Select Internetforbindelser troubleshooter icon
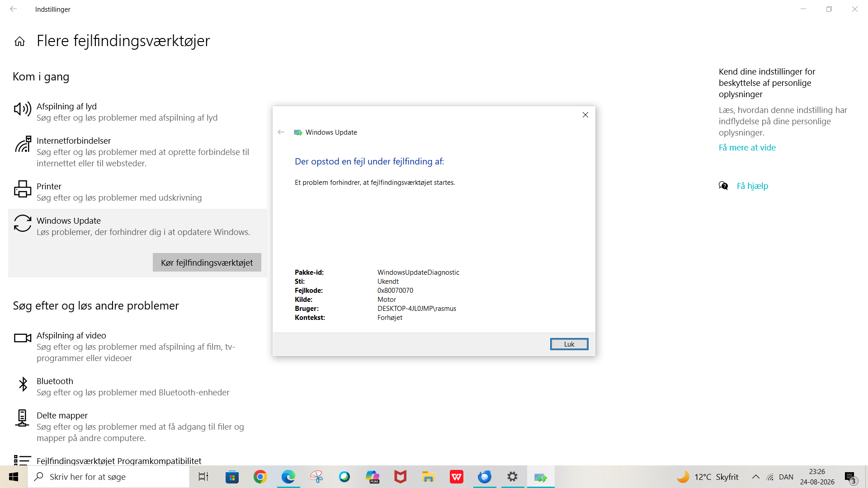868x488 pixels. 23,145
